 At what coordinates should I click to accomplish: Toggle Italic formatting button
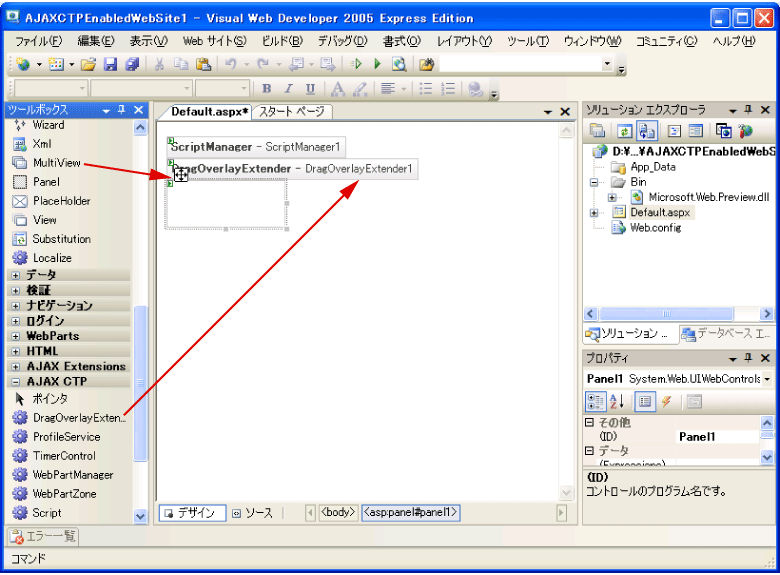[x=289, y=89]
